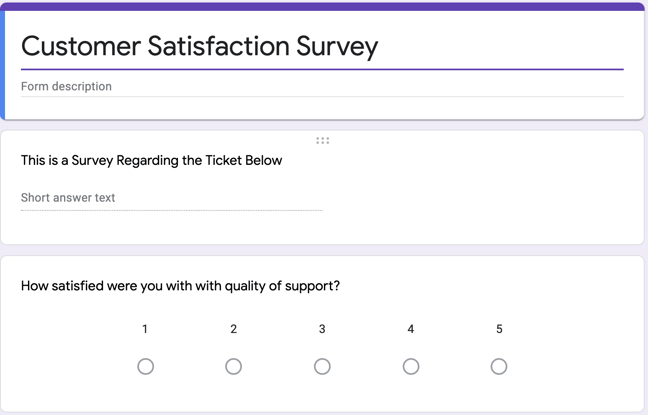Viewport: 648px width, 415px height.
Task: Select the radio button for rating 1
Action: click(x=146, y=367)
